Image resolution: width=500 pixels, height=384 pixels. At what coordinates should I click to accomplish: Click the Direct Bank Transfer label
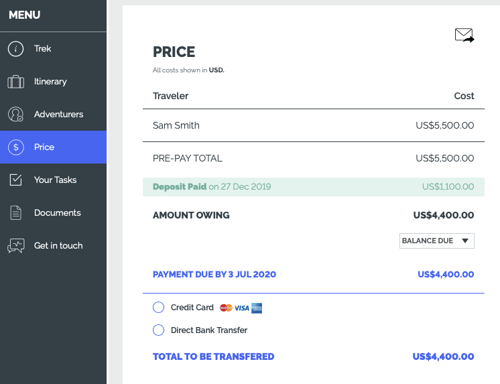209,330
